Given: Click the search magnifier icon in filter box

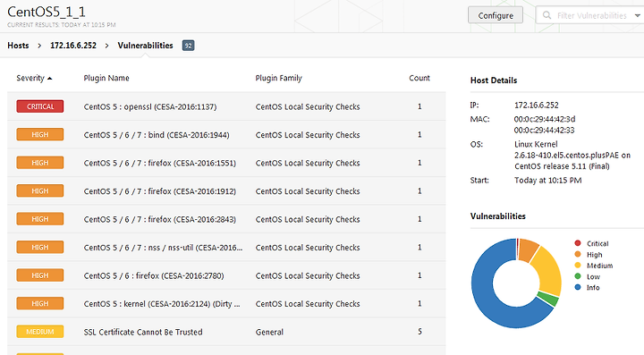Looking at the screenshot, I should click(x=547, y=15).
